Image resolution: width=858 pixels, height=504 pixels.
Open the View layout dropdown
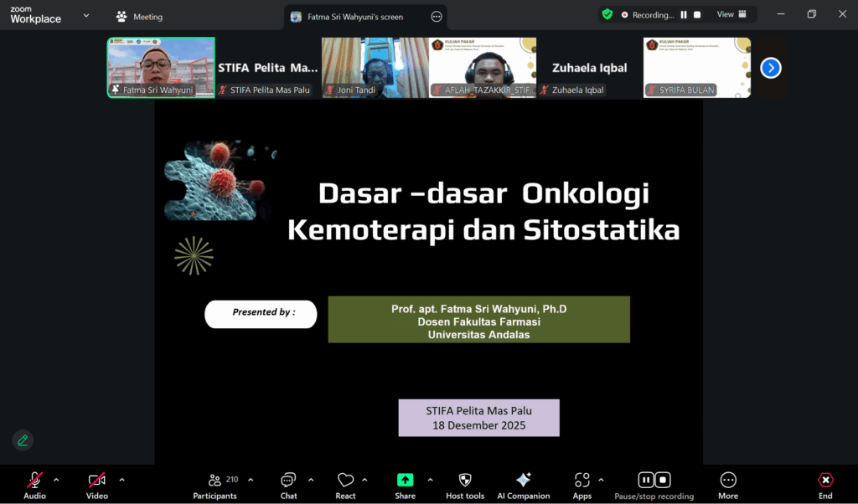click(x=730, y=14)
